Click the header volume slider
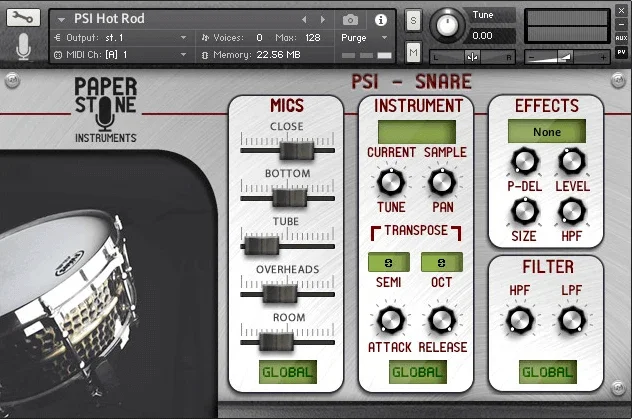632x419 pixels. click(x=566, y=57)
